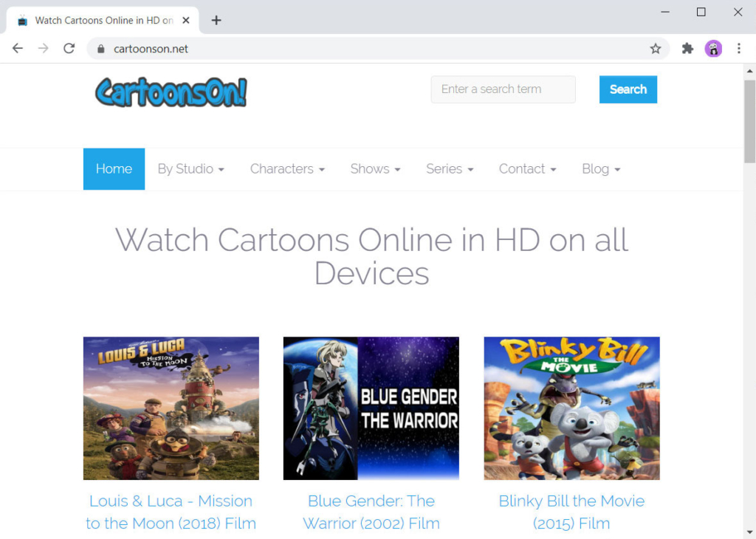The width and height of the screenshot is (756, 539).
Task: Open the Chrome extensions puzzle icon
Action: pyautogui.click(x=687, y=48)
